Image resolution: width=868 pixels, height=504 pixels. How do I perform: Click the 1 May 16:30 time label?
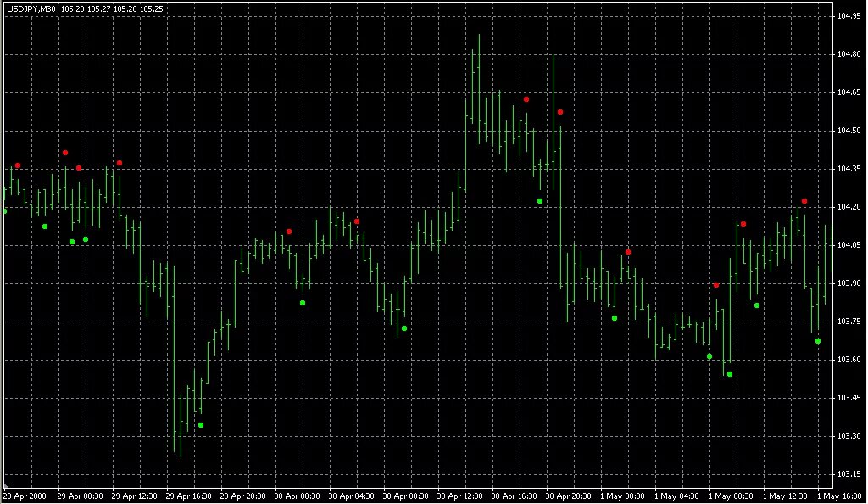coord(839,496)
